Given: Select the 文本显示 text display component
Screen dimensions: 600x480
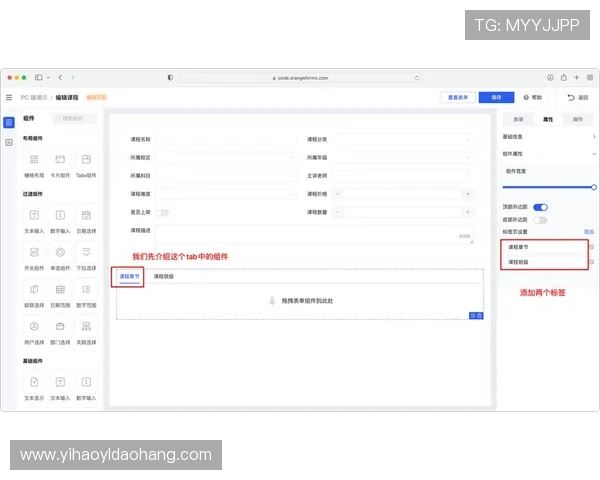Looking at the screenshot, I should click(x=34, y=387).
